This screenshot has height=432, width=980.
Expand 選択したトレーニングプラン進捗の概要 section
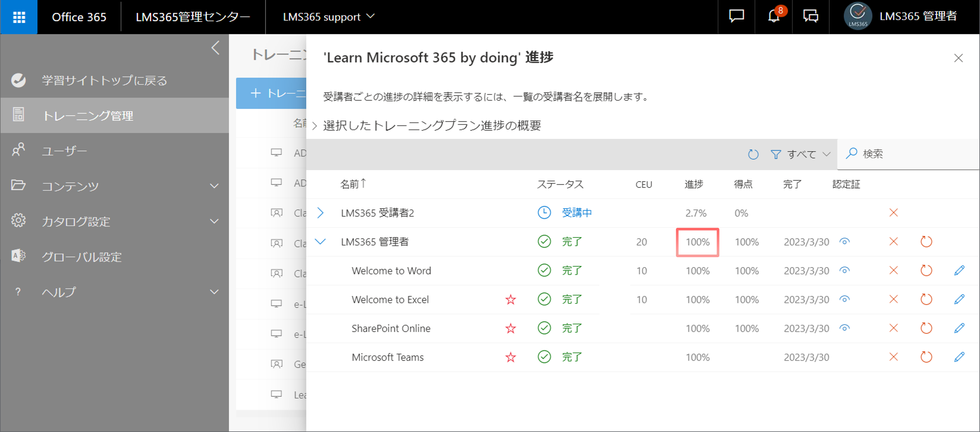pyautogui.click(x=315, y=126)
